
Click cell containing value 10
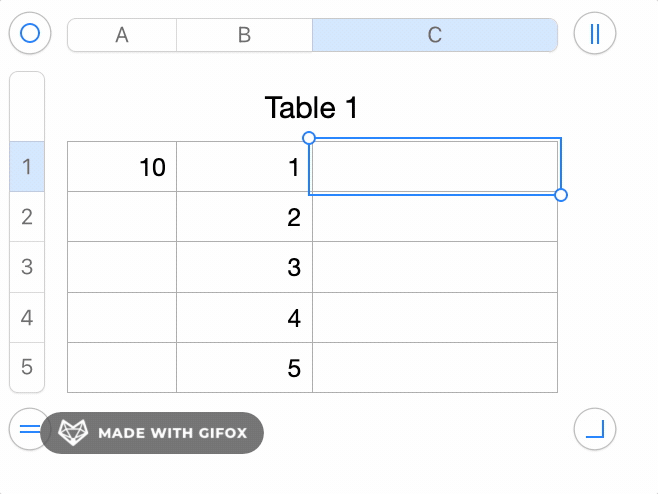(x=122, y=167)
